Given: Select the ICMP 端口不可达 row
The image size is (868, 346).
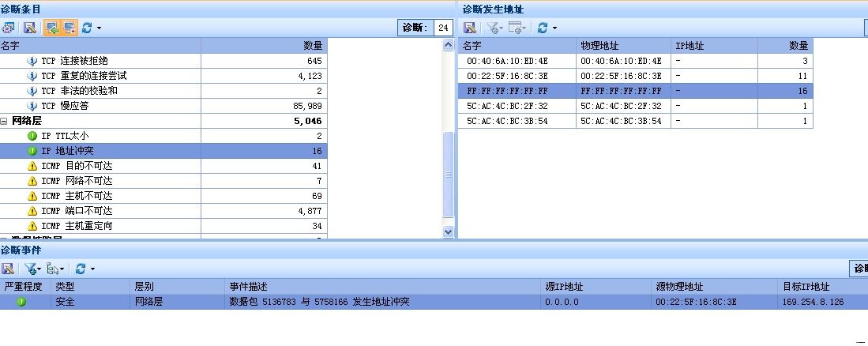Looking at the screenshot, I should click(x=163, y=210).
